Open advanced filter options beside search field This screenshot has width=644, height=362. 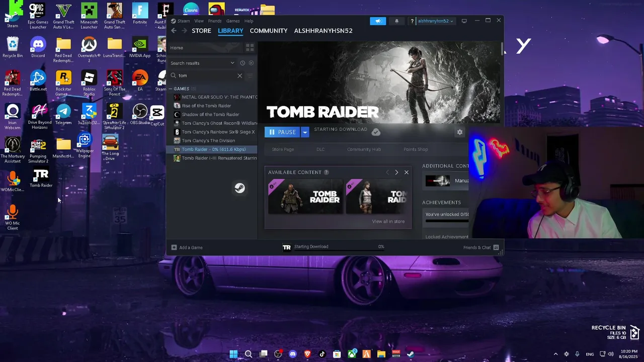point(250,75)
